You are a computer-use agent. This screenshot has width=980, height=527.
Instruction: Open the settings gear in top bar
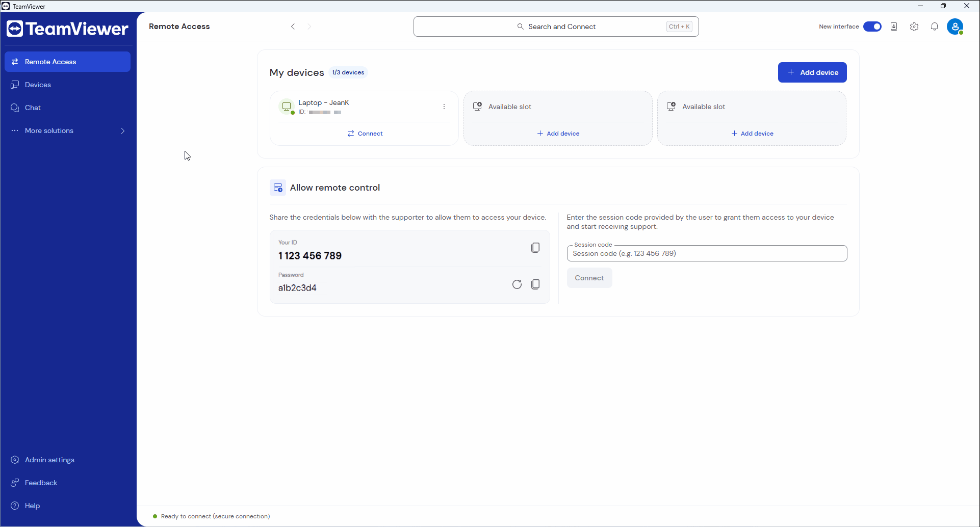pyautogui.click(x=914, y=27)
